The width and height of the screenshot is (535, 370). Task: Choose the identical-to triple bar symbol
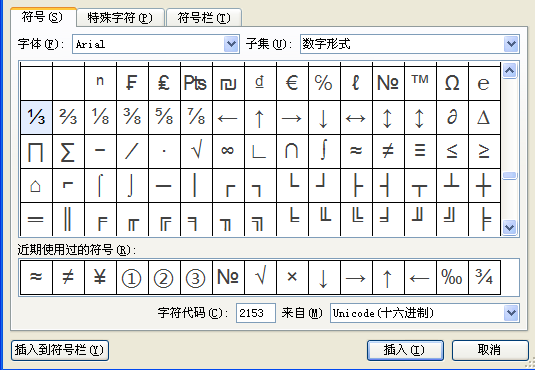coord(420,151)
